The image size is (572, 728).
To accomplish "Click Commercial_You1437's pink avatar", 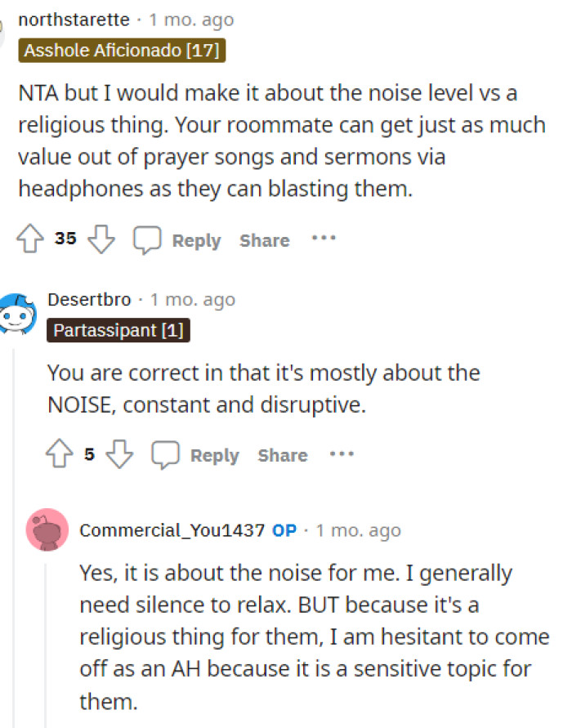I will [x=47, y=530].
